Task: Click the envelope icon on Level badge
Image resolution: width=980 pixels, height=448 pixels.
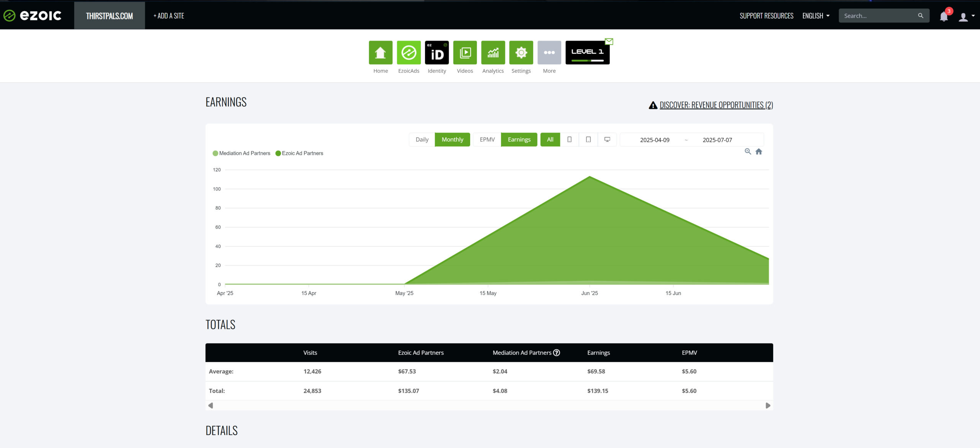Action: [609, 41]
